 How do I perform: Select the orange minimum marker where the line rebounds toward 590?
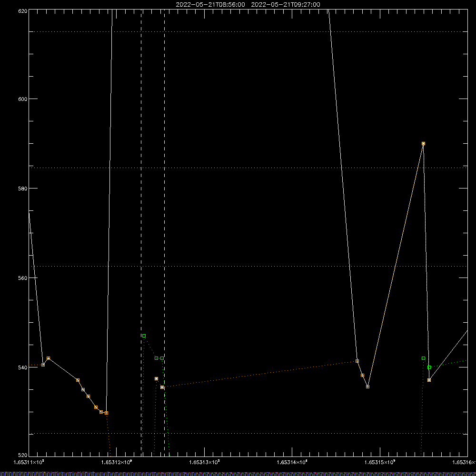coord(367,387)
